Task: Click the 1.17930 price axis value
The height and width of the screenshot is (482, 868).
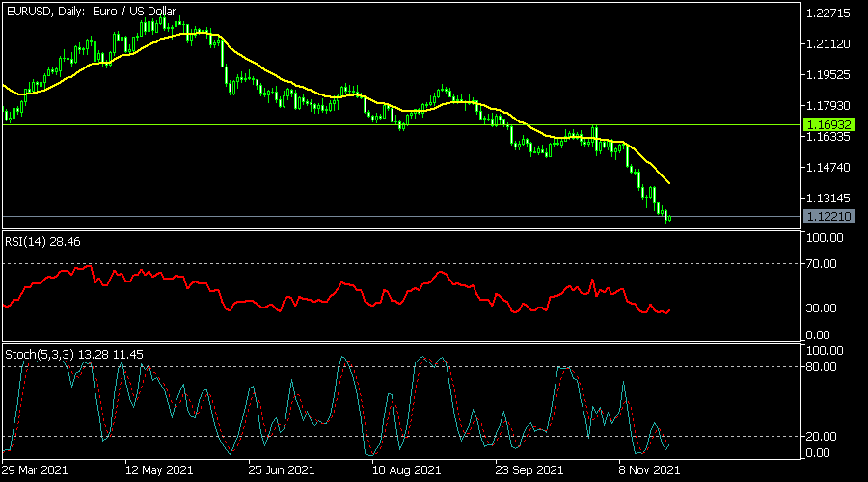Action: [x=828, y=106]
